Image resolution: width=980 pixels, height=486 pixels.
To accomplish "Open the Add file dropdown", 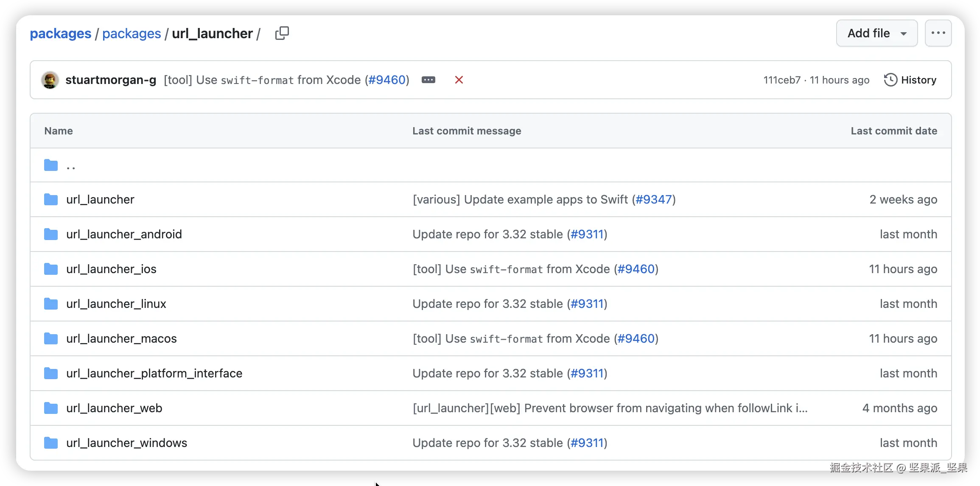I will 876,33.
